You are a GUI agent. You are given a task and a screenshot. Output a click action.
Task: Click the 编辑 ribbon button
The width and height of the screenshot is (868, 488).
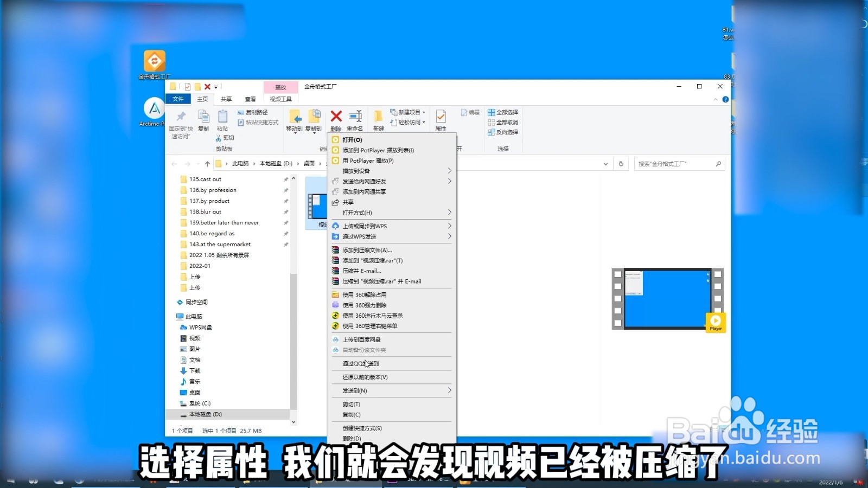(x=470, y=112)
